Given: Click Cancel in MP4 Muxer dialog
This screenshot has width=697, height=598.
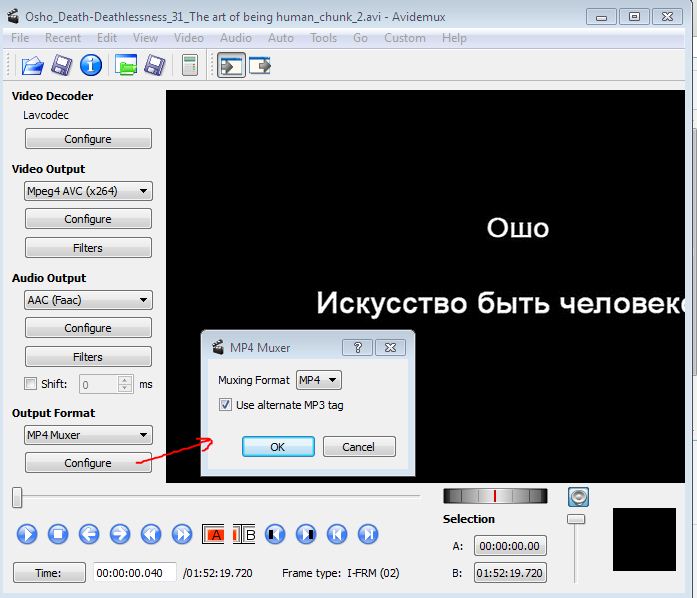Looking at the screenshot, I should pos(359,447).
